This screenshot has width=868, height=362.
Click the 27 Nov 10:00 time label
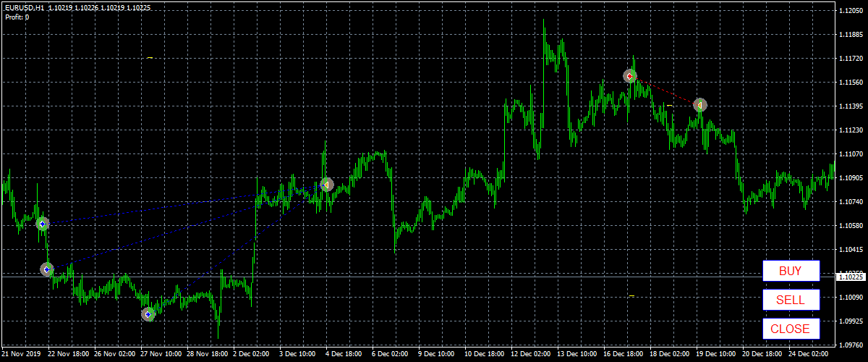click(162, 355)
